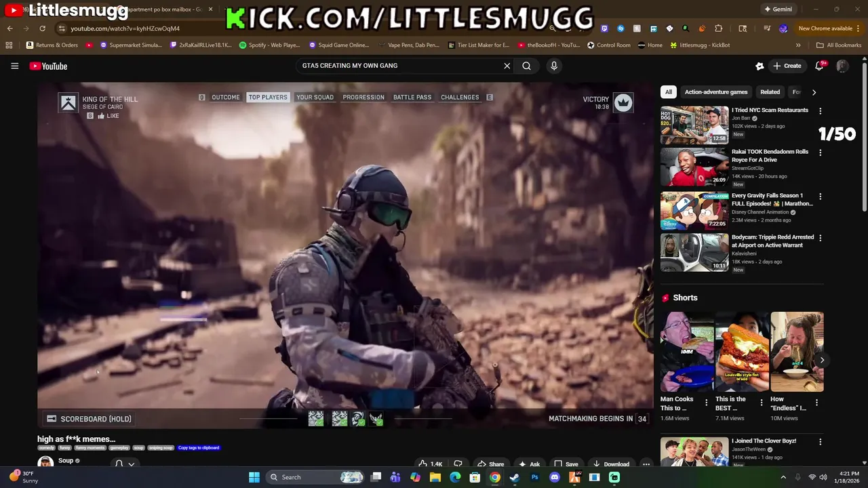Image resolution: width=868 pixels, height=488 pixels.
Task: Click the video player to pause
Action: click(345, 254)
